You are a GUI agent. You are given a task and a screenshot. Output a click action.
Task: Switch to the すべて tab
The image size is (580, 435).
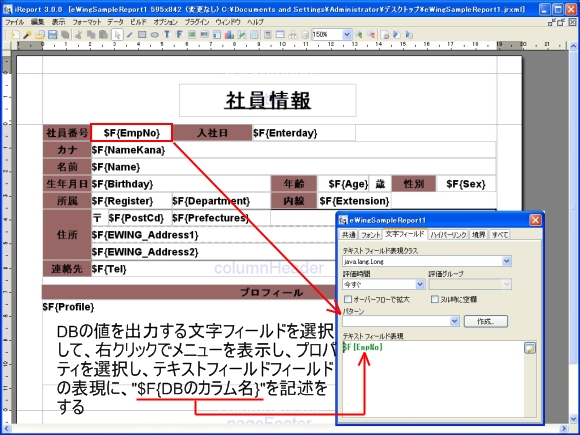point(500,235)
